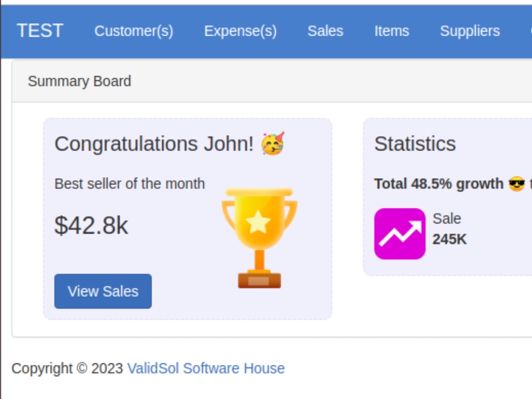
Task: Click the party face emoji beside Congratulations John
Action: pyautogui.click(x=273, y=144)
